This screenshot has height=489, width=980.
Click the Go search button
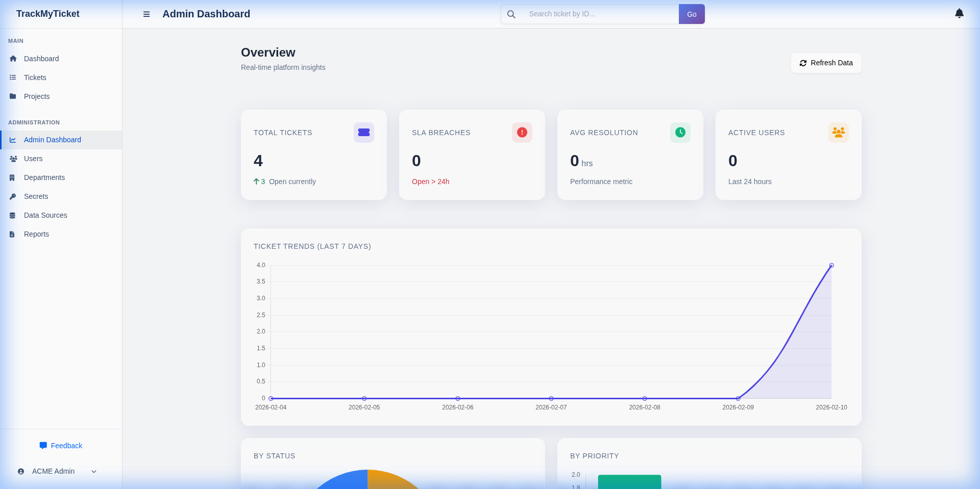click(x=692, y=14)
